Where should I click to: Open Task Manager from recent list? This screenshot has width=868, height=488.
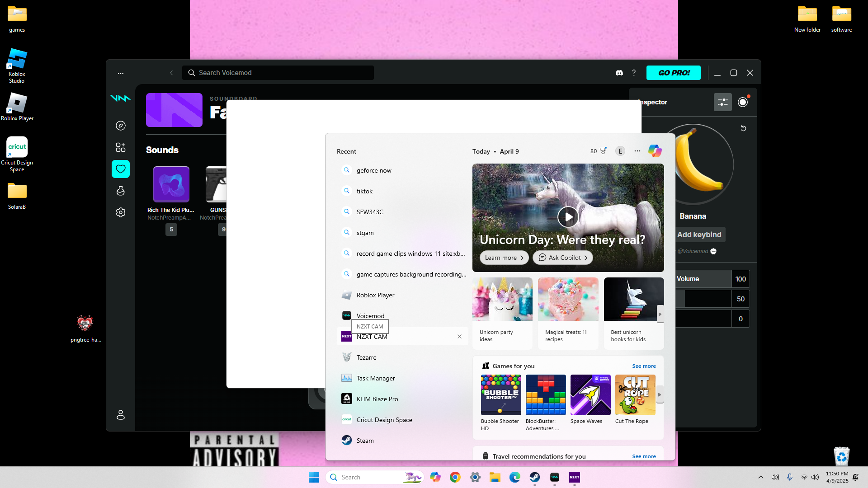click(x=402, y=378)
